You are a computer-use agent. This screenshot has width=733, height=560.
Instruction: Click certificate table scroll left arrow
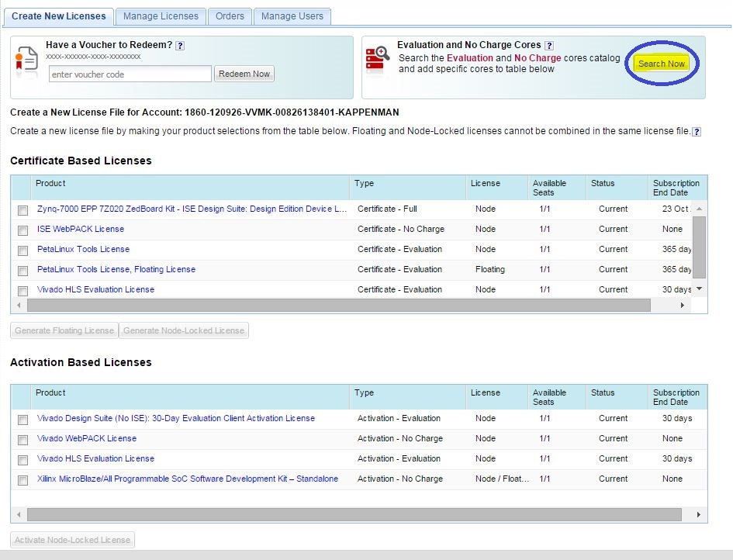[x=19, y=306]
